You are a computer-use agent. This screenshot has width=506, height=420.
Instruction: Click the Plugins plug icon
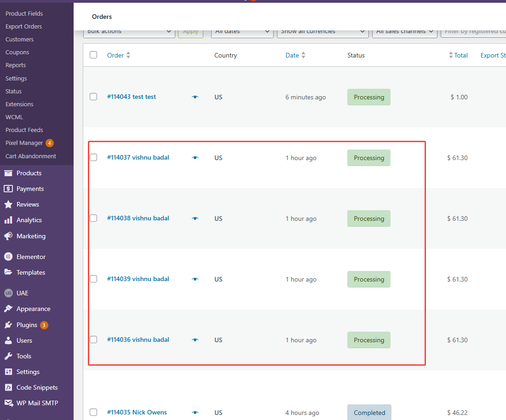8,325
